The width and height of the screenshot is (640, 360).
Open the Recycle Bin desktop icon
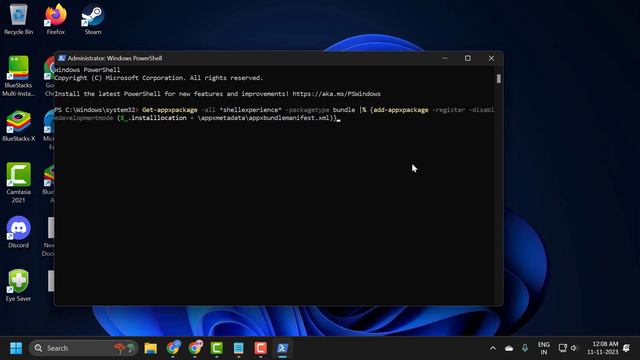pos(18,19)
